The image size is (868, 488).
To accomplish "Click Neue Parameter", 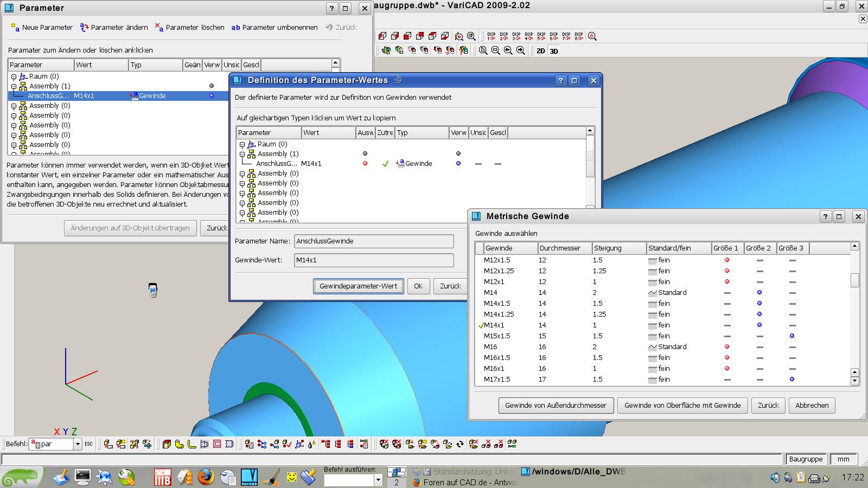I will pos(42,27).
